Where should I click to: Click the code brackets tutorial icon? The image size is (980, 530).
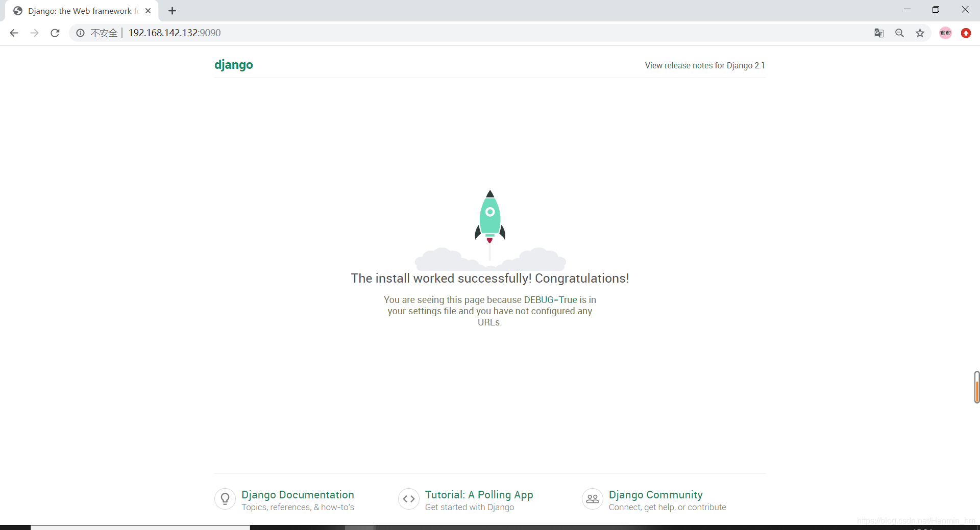(409, 499)
